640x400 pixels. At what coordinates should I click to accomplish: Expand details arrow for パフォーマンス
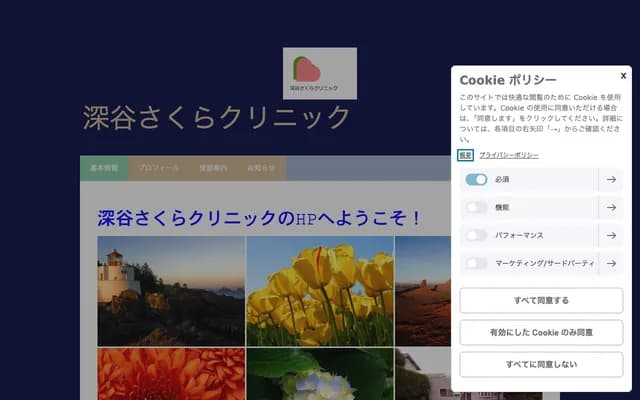[611, 236]
